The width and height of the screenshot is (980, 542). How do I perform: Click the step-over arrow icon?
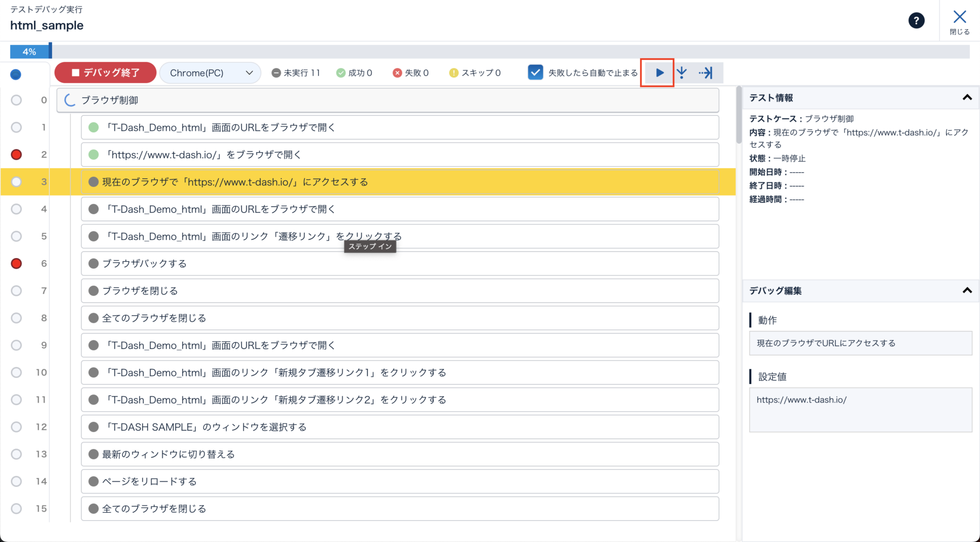coord(706,73)
